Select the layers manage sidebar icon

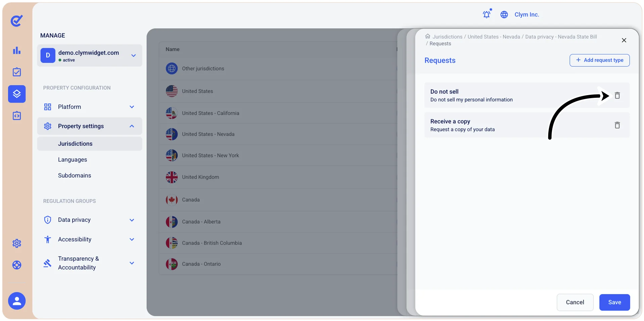(x=17, y=94)
